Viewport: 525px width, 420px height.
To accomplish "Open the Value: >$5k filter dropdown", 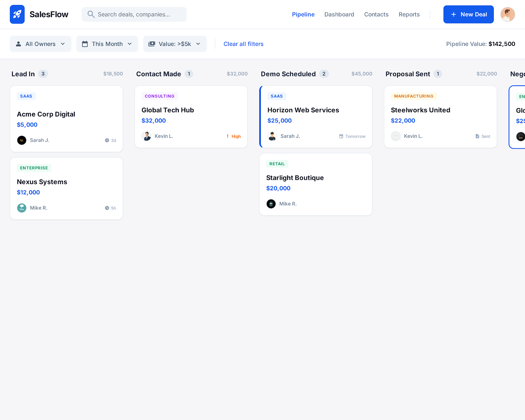I will tap(175, 44).
